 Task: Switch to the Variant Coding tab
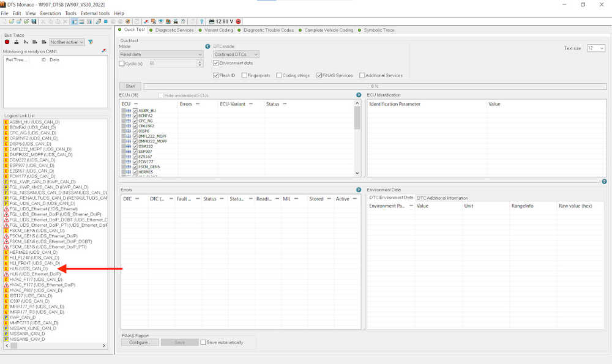coord(218,30)
